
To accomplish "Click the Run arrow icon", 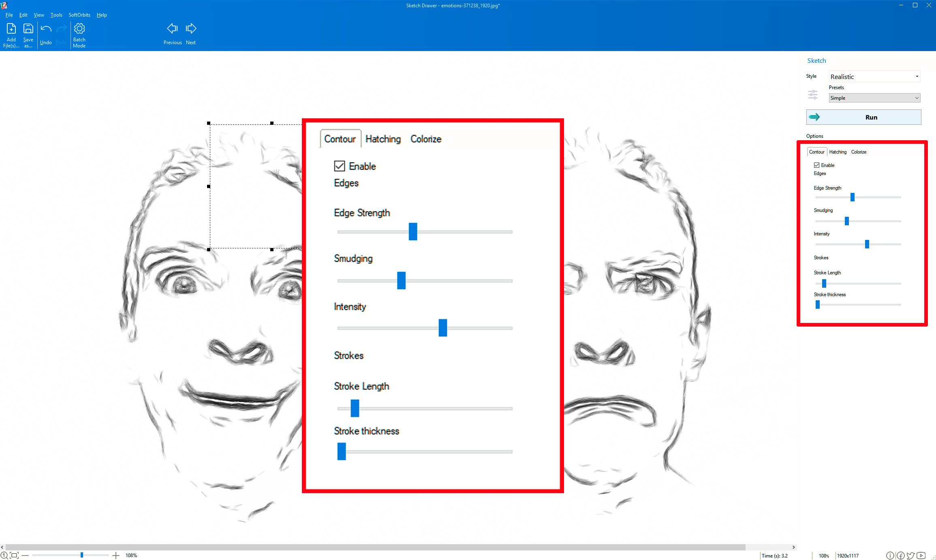I will 814,117.
